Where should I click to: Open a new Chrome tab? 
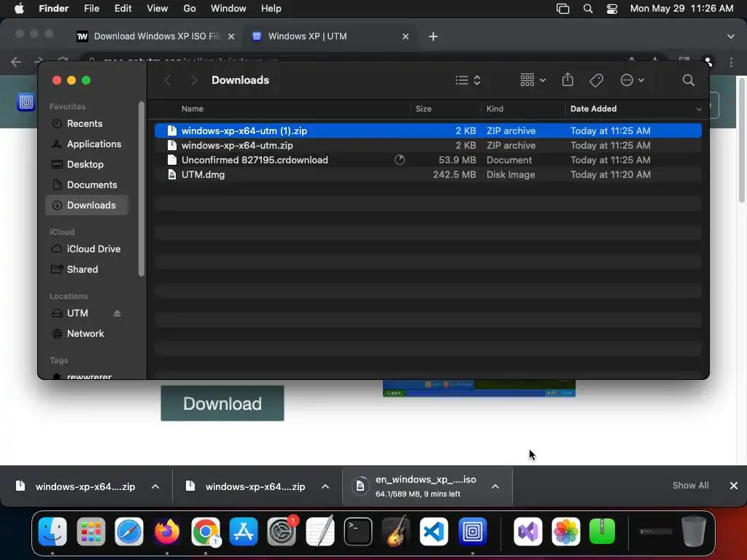tap(433, 36)
